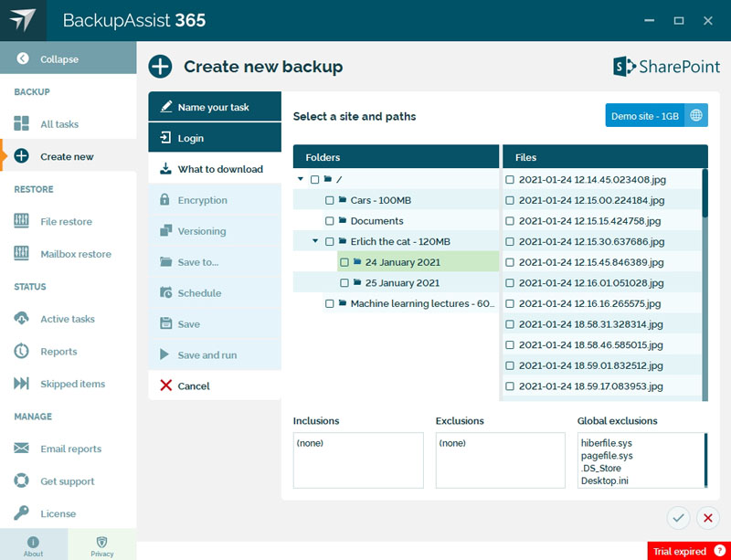Check file 2021-01-24 12.14.45.023408.jpg checkbox
Screen dimensions: 731x560
pos(510,180)
